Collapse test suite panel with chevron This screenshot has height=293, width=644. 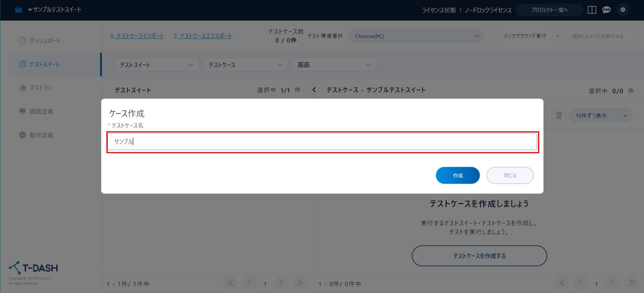click(x=314, y=90)
